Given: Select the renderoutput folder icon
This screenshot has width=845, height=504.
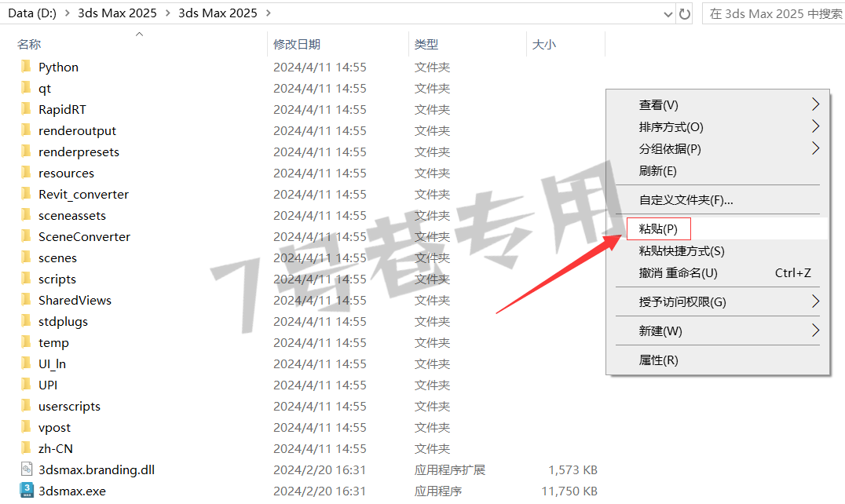Looking at the screenshot, I should click(26, 130).
